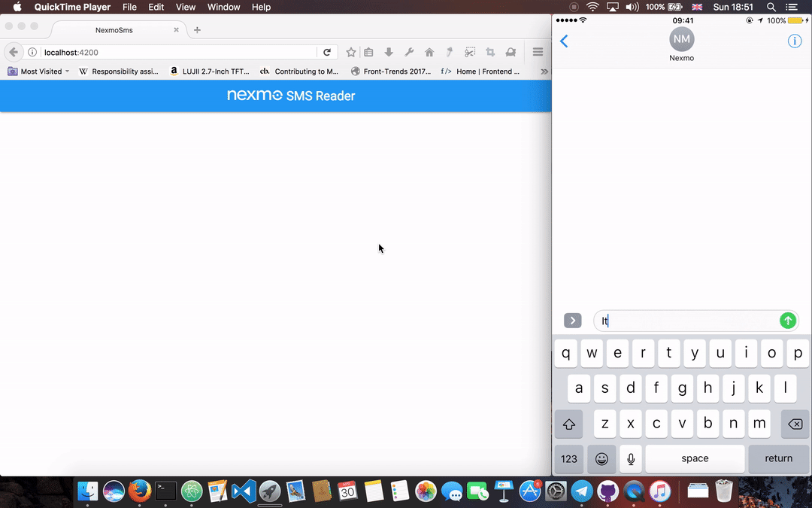Viewport: 812px width, 508px height.
Task: Open Notification Center list icon
Action: coord(792,7)
